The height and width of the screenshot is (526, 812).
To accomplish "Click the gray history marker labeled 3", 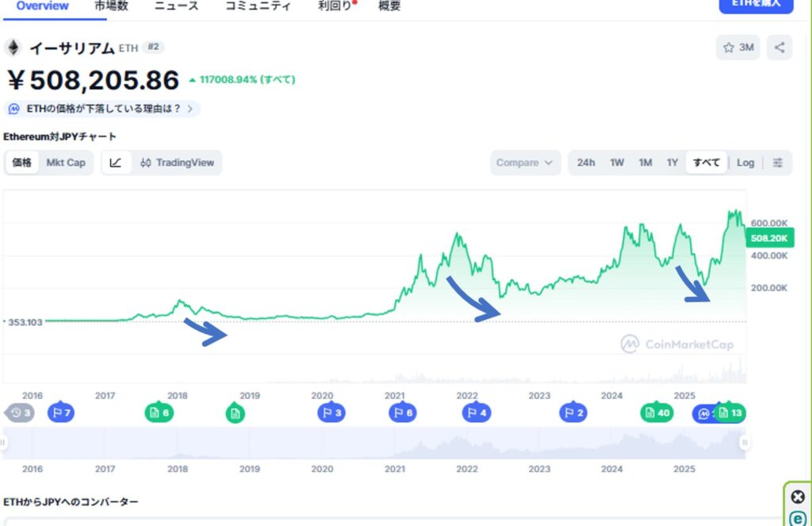I will (21, 413).
